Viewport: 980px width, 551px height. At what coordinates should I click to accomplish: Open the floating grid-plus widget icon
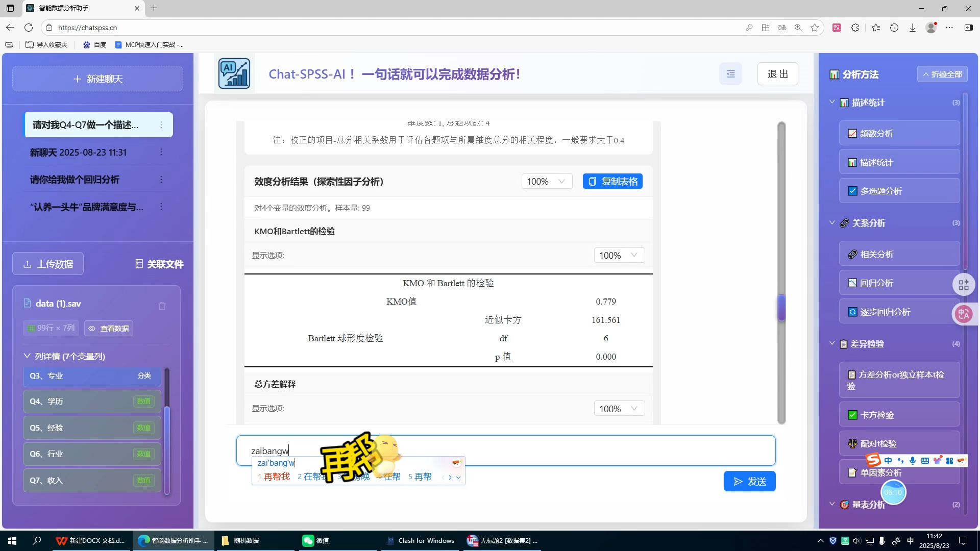click(964, 285)
